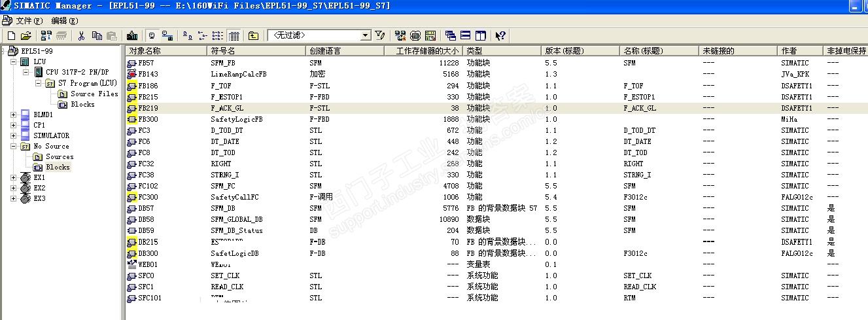Click the SFM_GLOBAL_DB symbol name
This screenshot has height=320, width=868.
point(237,219)
